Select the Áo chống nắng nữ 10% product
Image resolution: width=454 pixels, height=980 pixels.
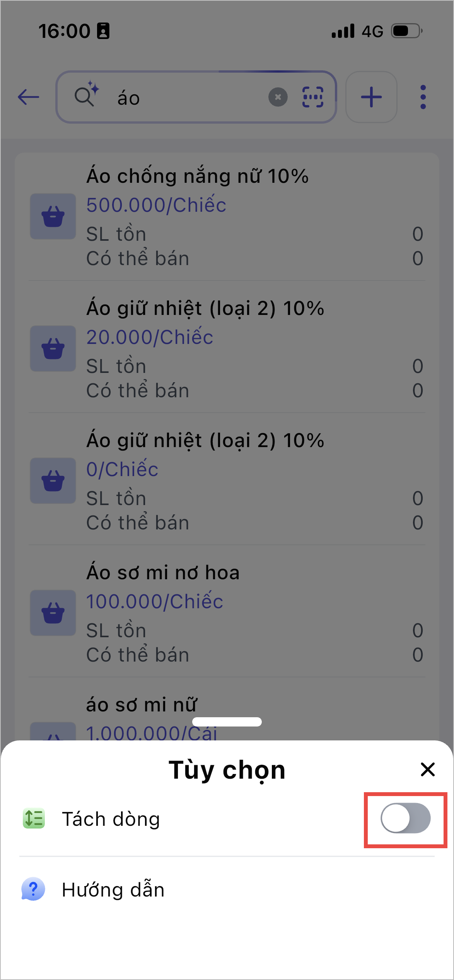point(197,176)
